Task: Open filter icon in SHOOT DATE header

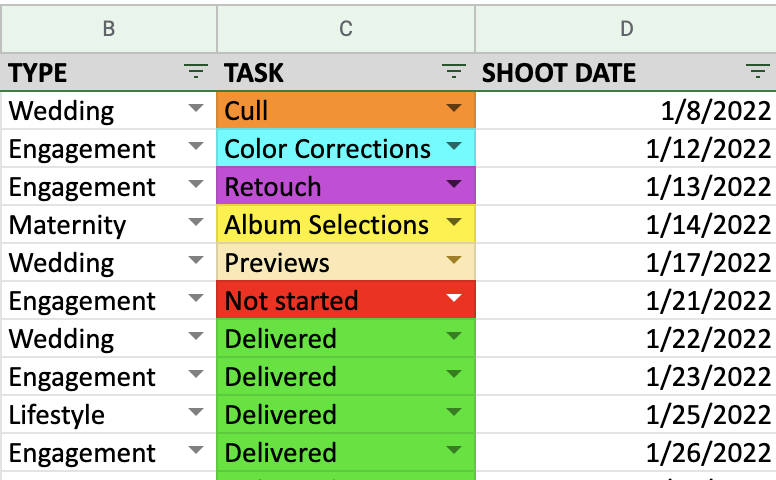Action: pos(758,72)
